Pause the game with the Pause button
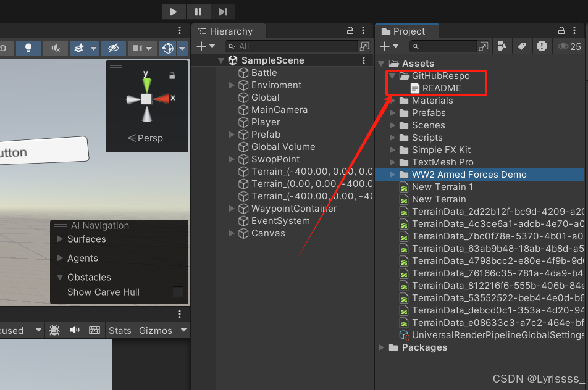The image size is (588, 390). [198, 12]
